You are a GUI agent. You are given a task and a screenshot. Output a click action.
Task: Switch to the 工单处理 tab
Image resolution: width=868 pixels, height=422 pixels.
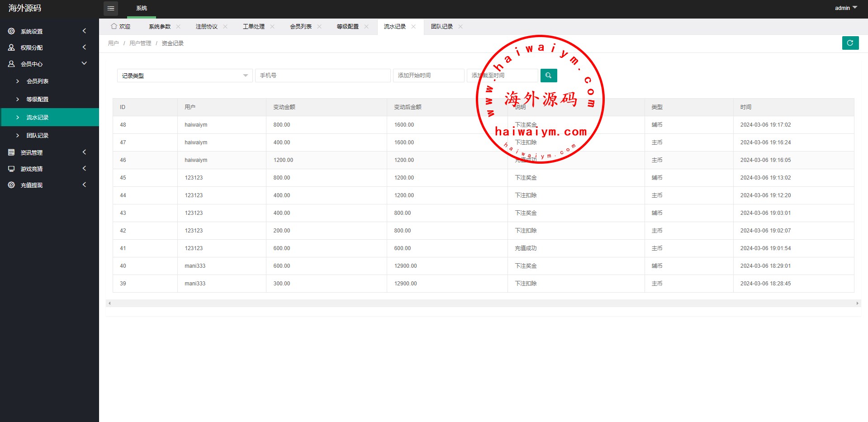click(253, 27)
